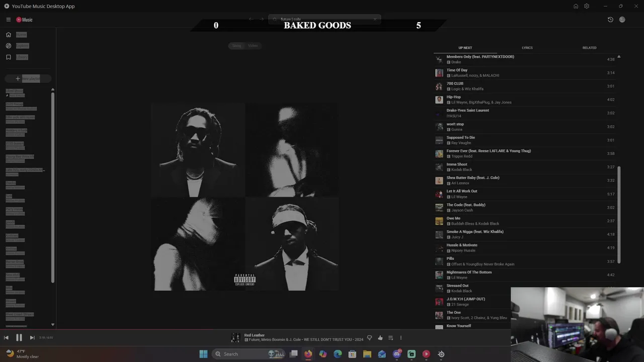Click the YouTube Music logo
Viewport: 644px width, 362px height.
click(x=24, y=20)
